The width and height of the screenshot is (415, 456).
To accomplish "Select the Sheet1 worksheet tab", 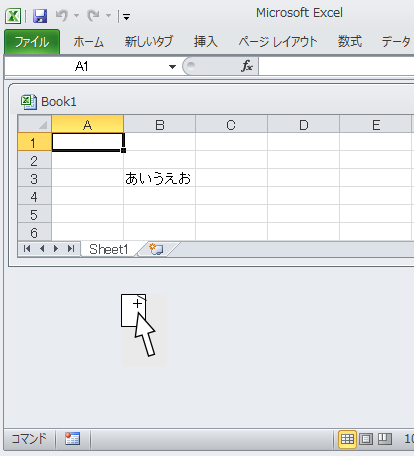I will pos(109,249).
